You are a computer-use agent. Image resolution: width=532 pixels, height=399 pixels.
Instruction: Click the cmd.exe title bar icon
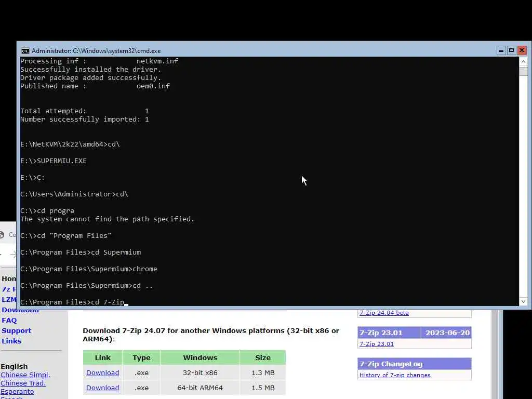tap(25, 51)
